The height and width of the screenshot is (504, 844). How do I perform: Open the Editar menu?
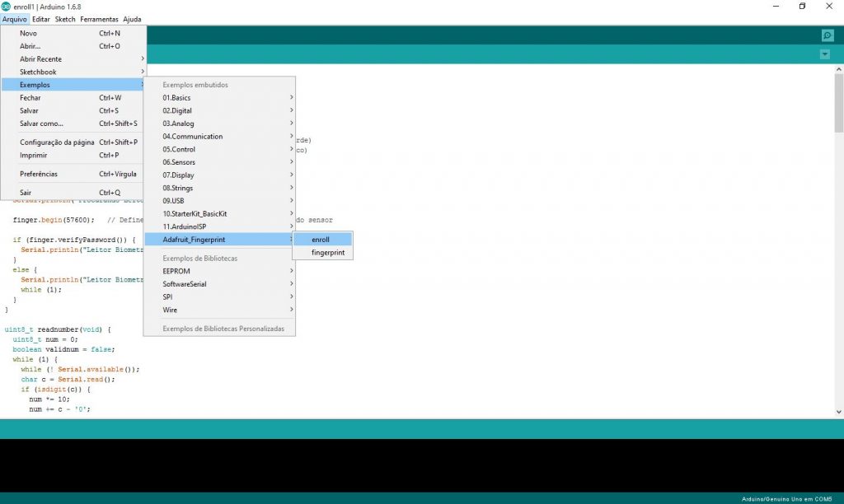[41, 20]
